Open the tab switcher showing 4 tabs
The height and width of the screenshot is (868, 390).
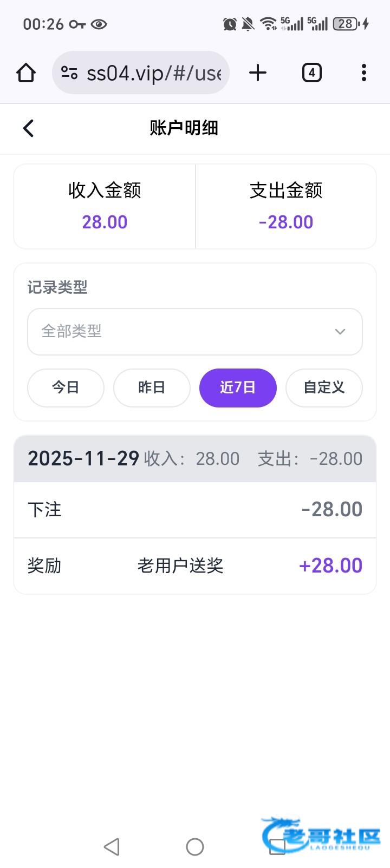pyautogui.click(x=311, y=73)
